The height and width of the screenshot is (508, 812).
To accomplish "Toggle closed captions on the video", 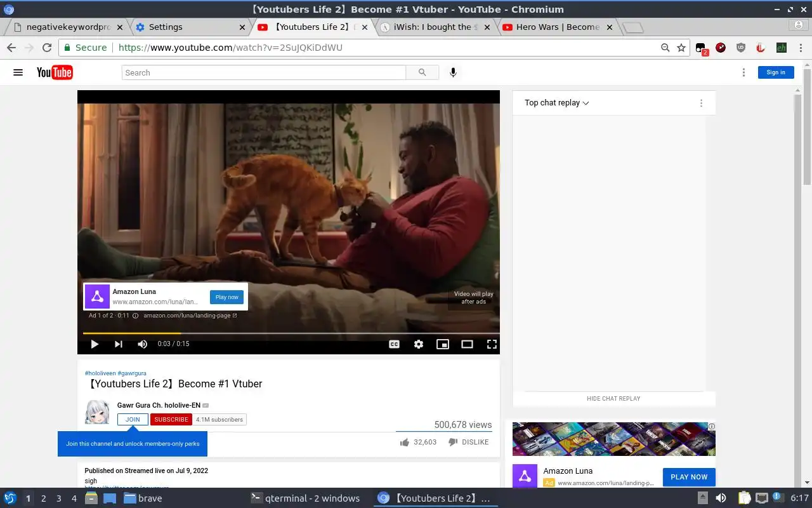I will [x=394, y=344].
